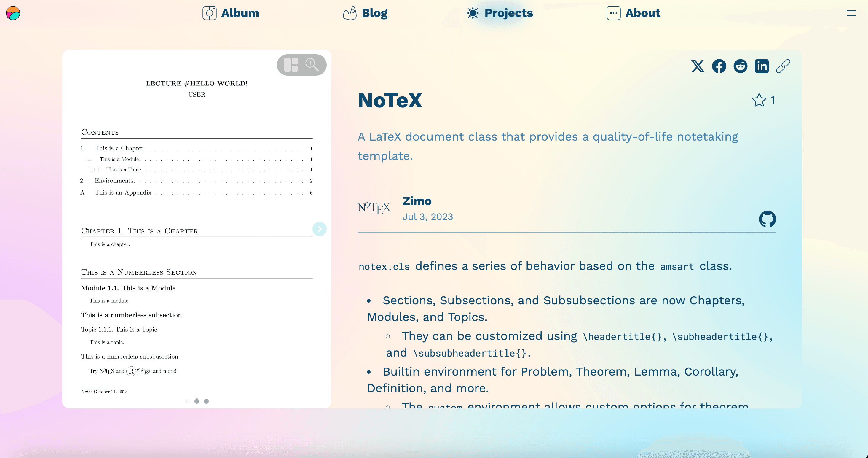Click the site logo to go home

13,13
